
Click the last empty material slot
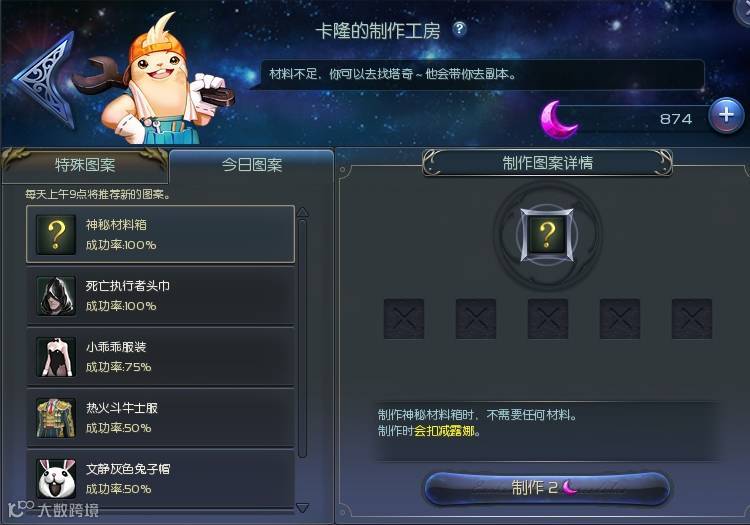(692, 319)
